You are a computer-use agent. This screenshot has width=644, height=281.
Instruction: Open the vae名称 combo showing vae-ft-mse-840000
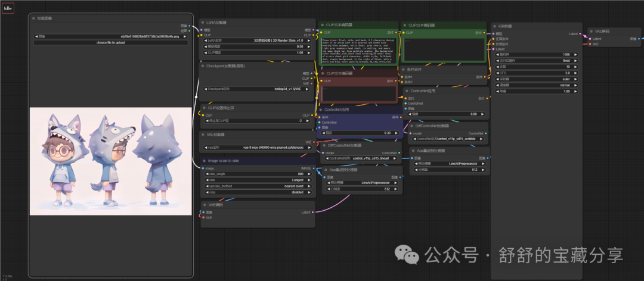click(x=257, y=148)
